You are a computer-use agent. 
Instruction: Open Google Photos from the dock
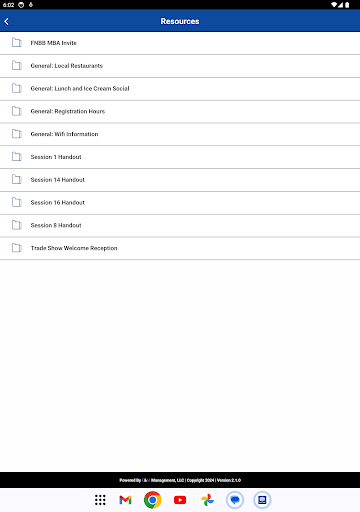(x=207, y=500)
